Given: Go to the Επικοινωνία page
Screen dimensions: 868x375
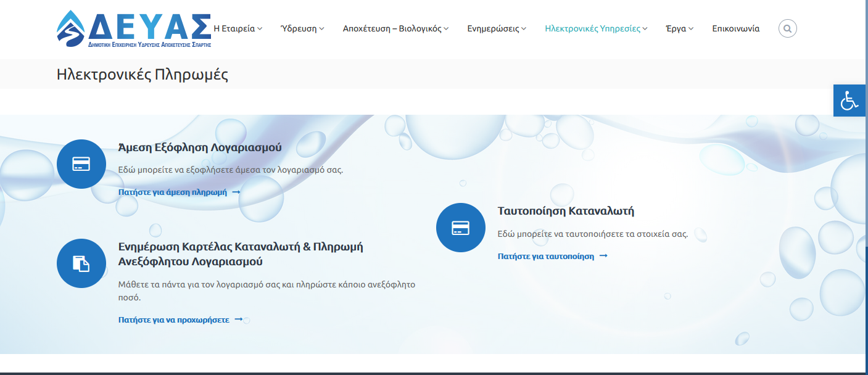Looking at the screenshot, I should tap(735, 29).
